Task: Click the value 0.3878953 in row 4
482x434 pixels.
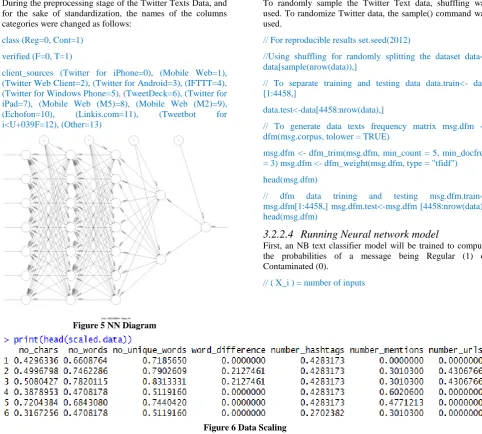Action: point(36,392)
